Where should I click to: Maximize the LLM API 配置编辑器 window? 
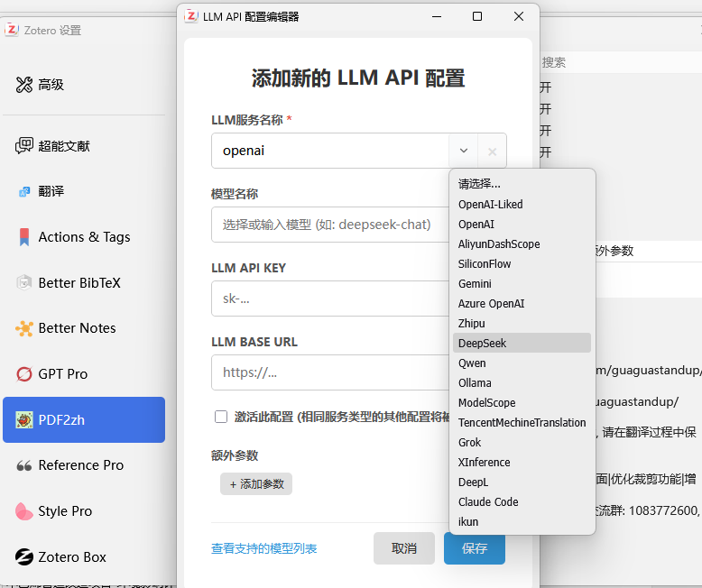click(477, 16)
